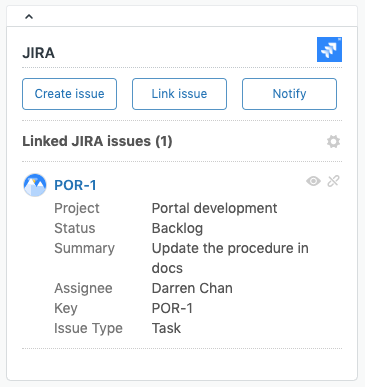Open linked issues settings gear
Viewport: 365px width, 387px height.
pyautogui.click(x=333, y=142)
